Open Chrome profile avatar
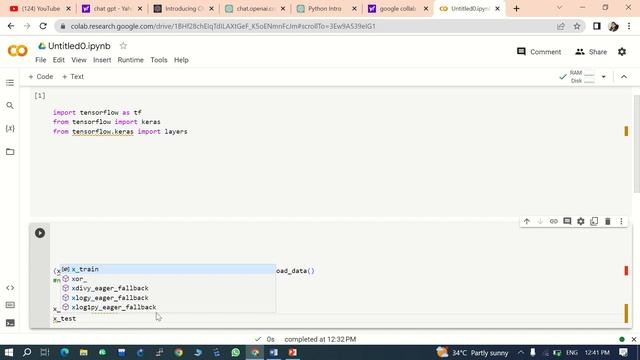Viewport: 640px width, 360px height. tap(613, 26)
